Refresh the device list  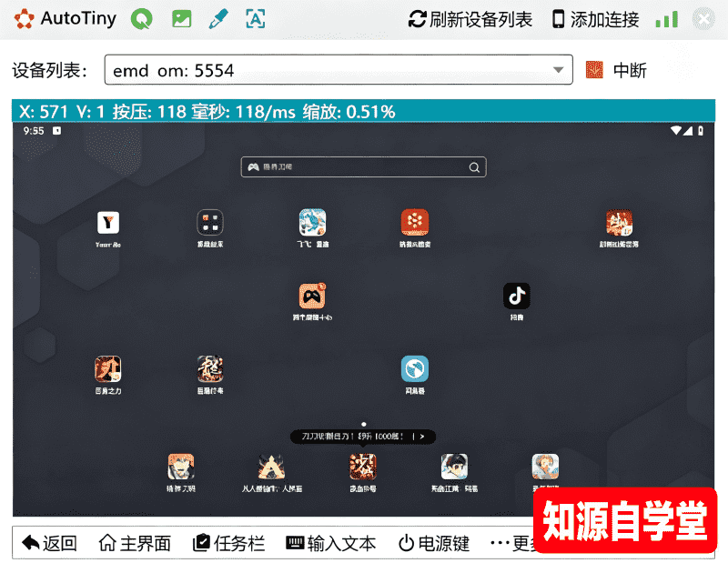(x=470, y=19)
